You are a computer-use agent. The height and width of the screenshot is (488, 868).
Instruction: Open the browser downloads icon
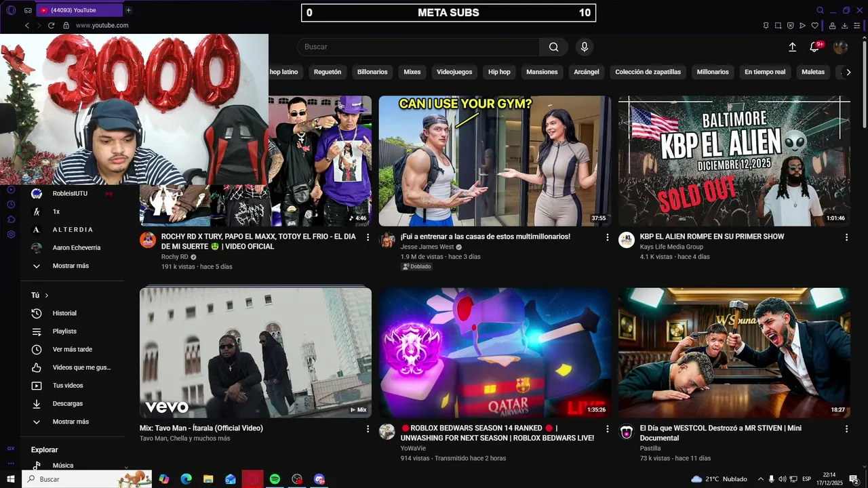[844, 25]
